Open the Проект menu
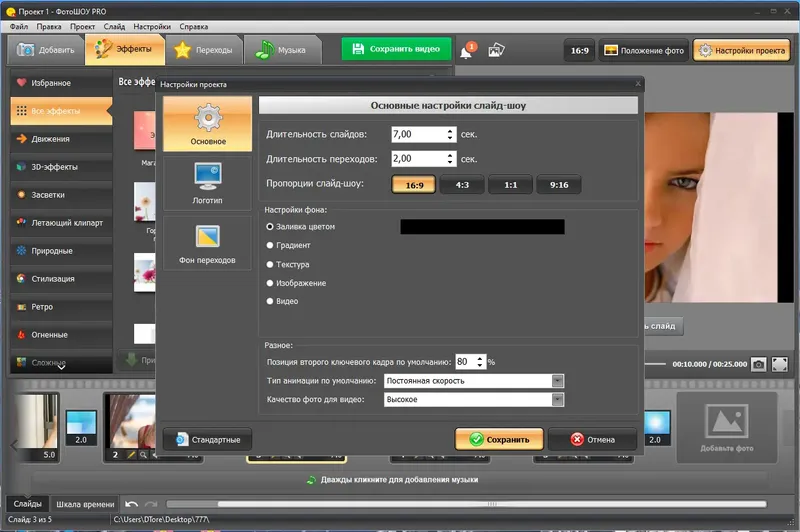Viewport: 800px width, 532px height. tap(82, 27)
